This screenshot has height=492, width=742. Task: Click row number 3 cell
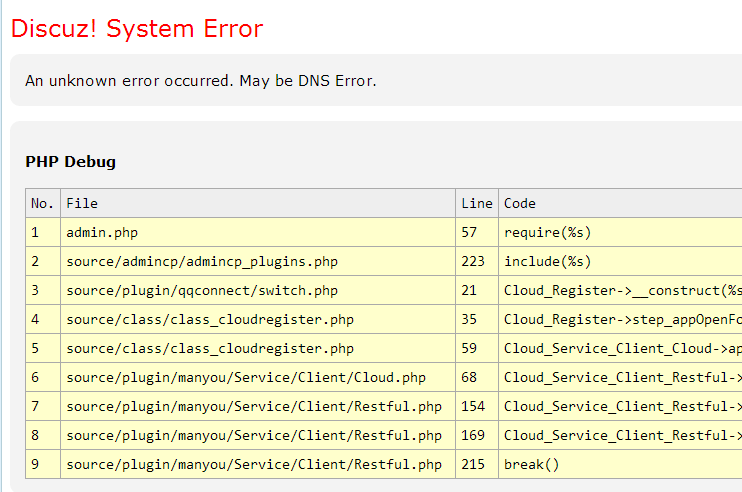point(43,290)
